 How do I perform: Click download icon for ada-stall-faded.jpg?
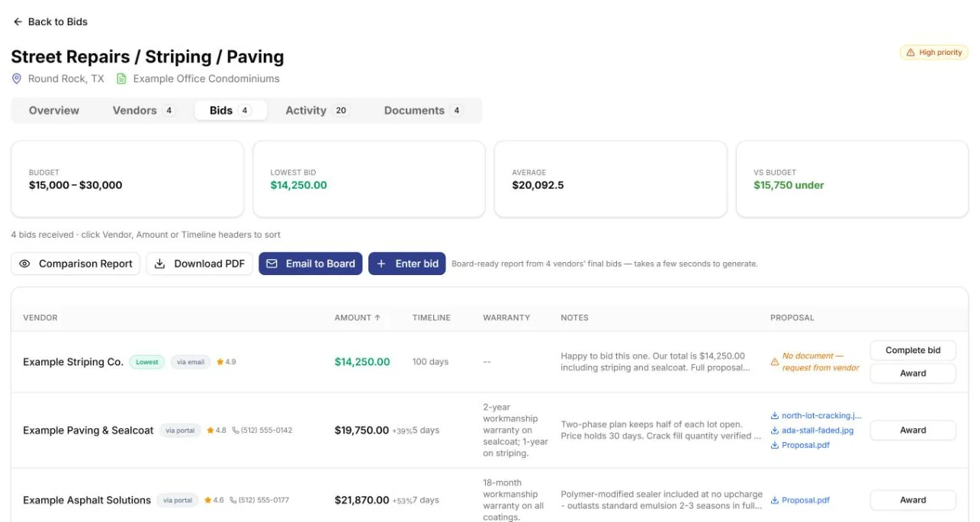775,431
